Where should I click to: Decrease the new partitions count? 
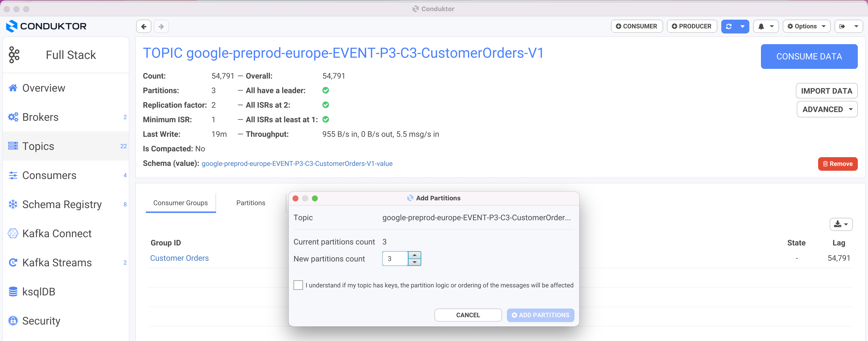(414, 262)
